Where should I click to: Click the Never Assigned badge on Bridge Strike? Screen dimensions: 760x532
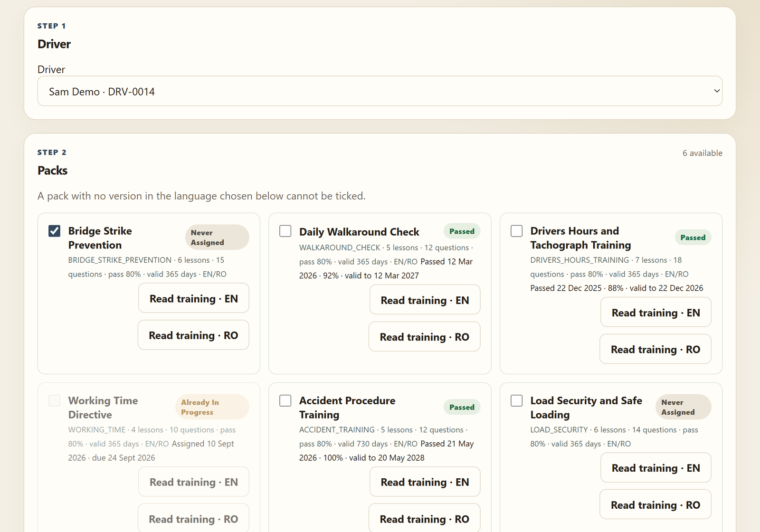(x=217, y=237)
